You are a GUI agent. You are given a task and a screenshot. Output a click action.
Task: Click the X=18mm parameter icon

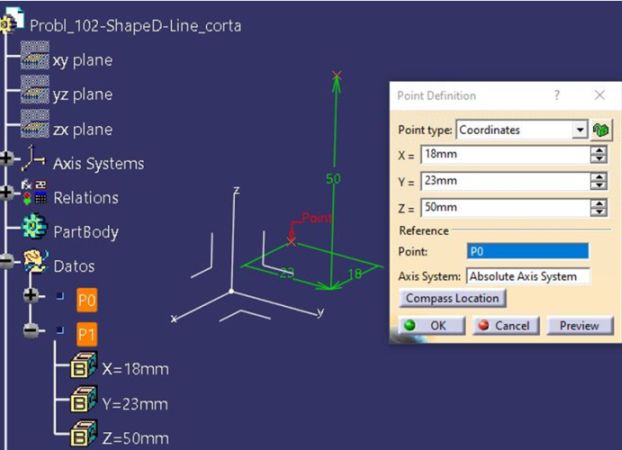(x=82, y=368)
